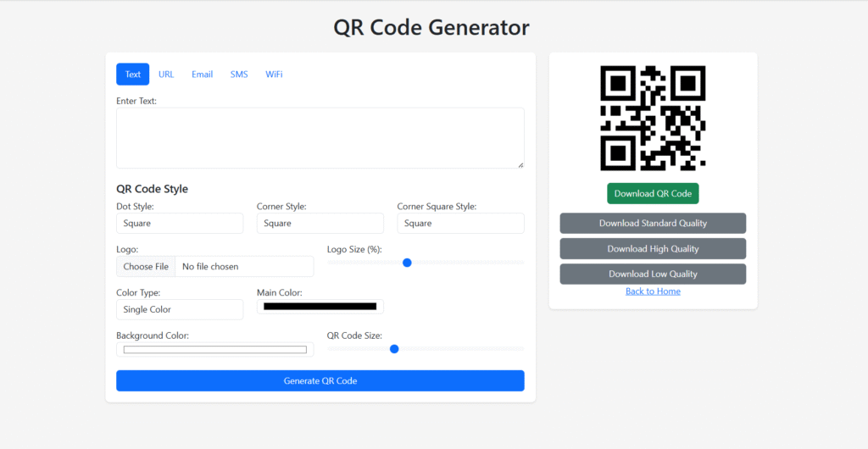This screenshot has width=868, height=449.
Task: Click the QR Code Size: label
Action: pyautogui.click(x=354, y=335)
